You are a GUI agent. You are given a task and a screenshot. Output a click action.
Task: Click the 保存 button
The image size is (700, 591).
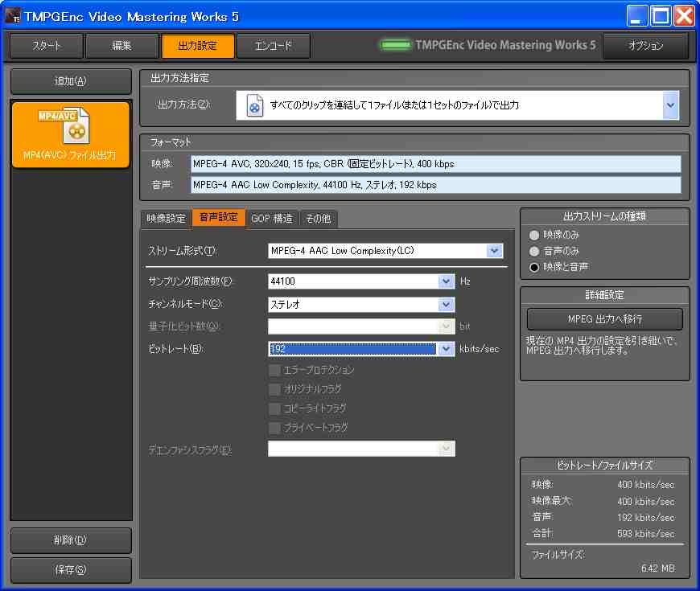(70, 570)
